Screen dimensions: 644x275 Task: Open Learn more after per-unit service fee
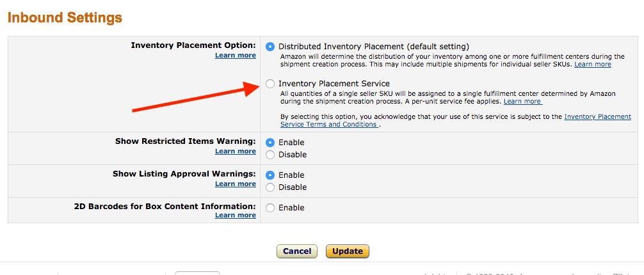click(x=523, y=101)
